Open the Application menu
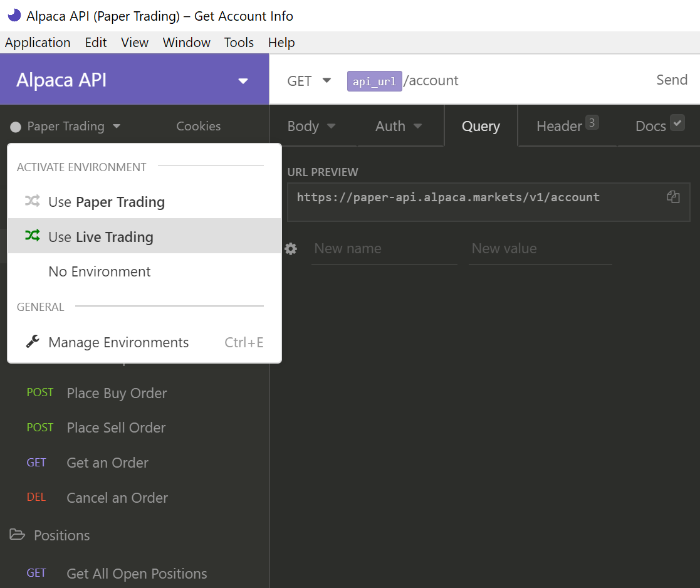700x588 pixels. tap(38, 43)
